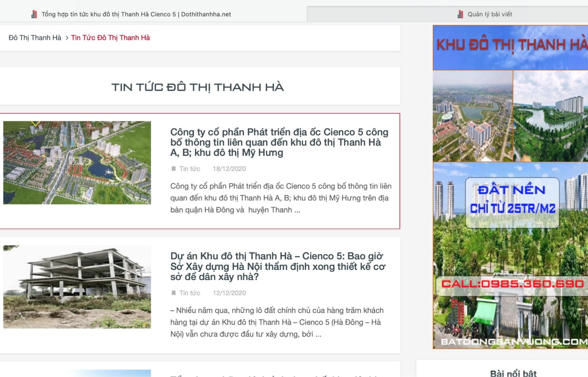Click bookmark icon beside 18/12/2020 article category
The width and height of the screenshot is (588, 377).
(174, 169)
